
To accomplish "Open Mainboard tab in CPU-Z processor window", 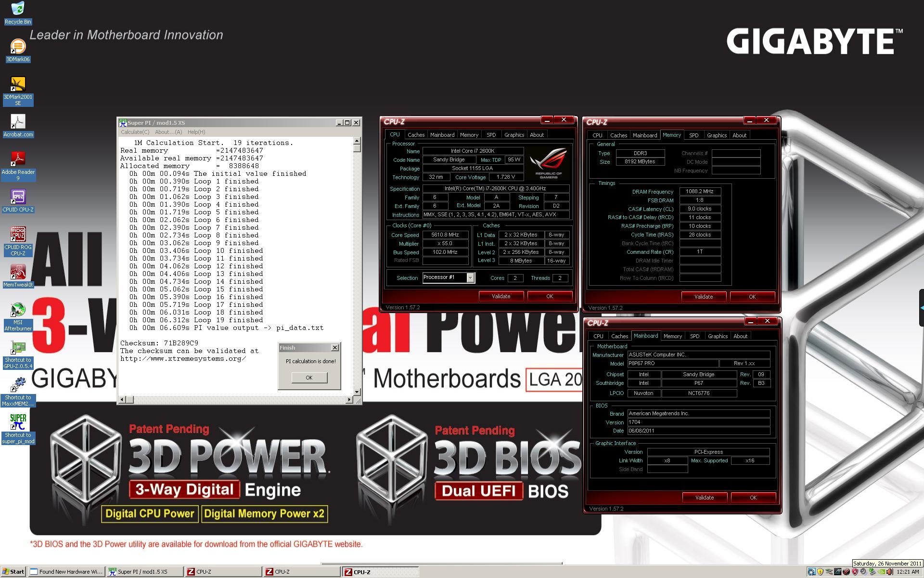I will click(442, 135).
